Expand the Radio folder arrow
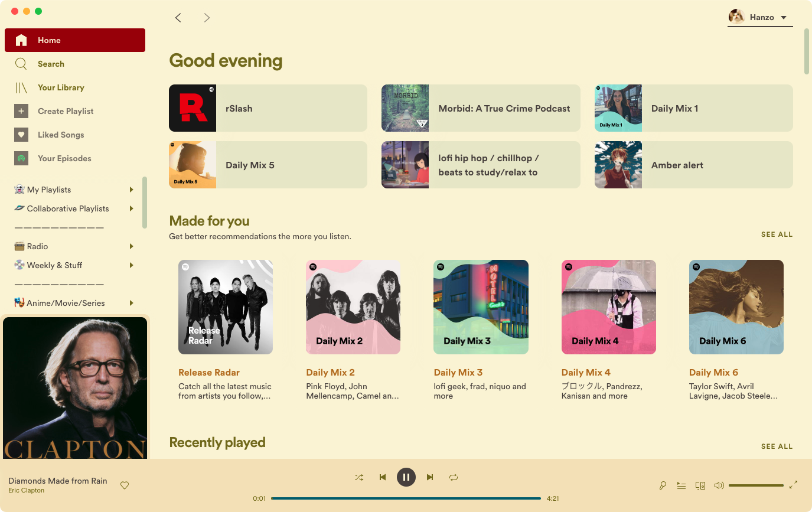 coord(131,246)
